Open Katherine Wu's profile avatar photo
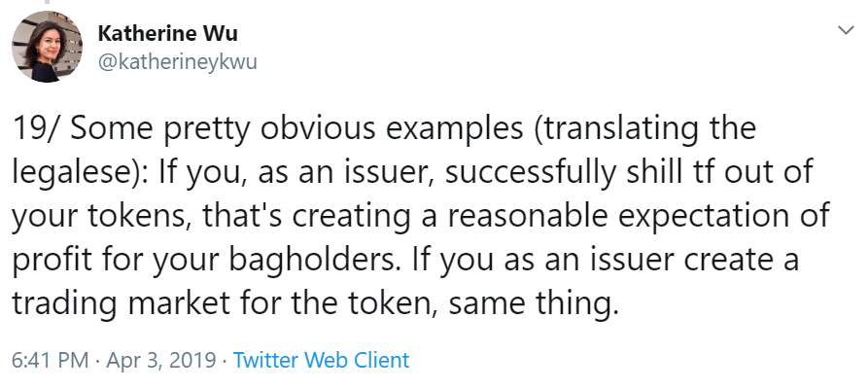Image resolution: width=868 pixels, height=389 pixels. click(45, 49)
